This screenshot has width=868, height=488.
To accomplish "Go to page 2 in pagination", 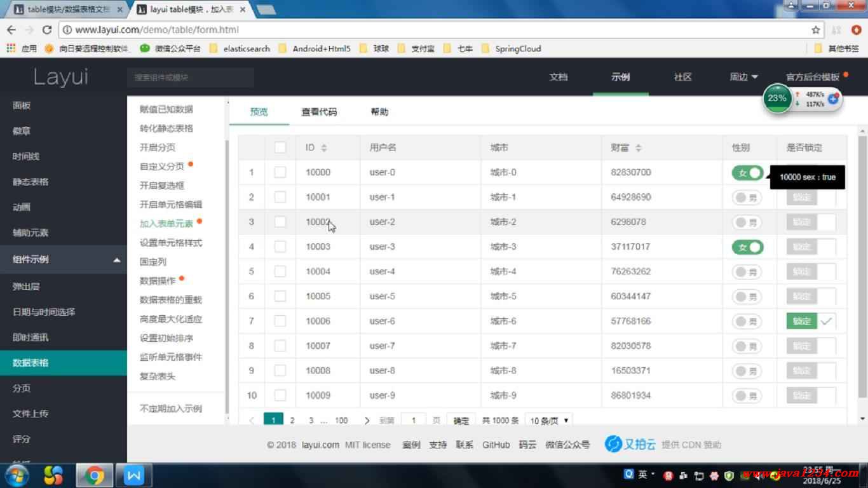I will tap(292, 421).
